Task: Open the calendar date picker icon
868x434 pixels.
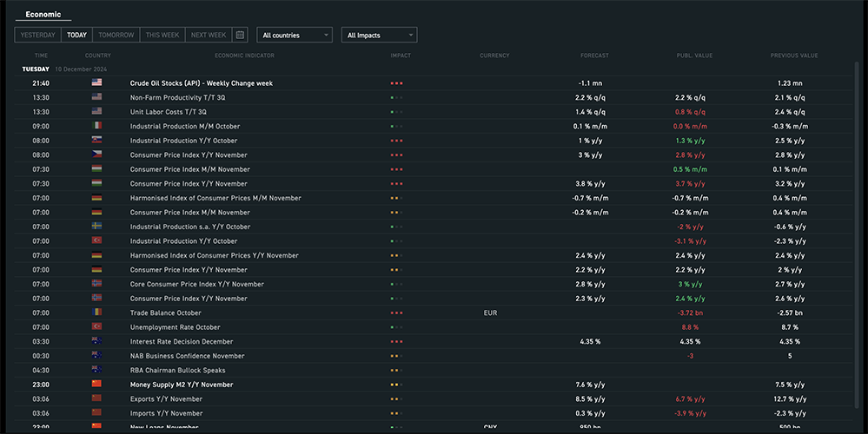Action: 241,35
